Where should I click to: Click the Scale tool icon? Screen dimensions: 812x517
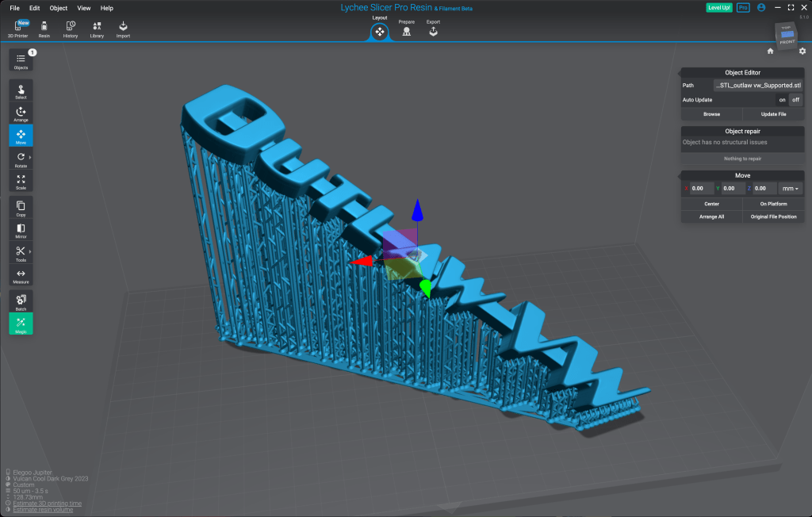[21, 181]
